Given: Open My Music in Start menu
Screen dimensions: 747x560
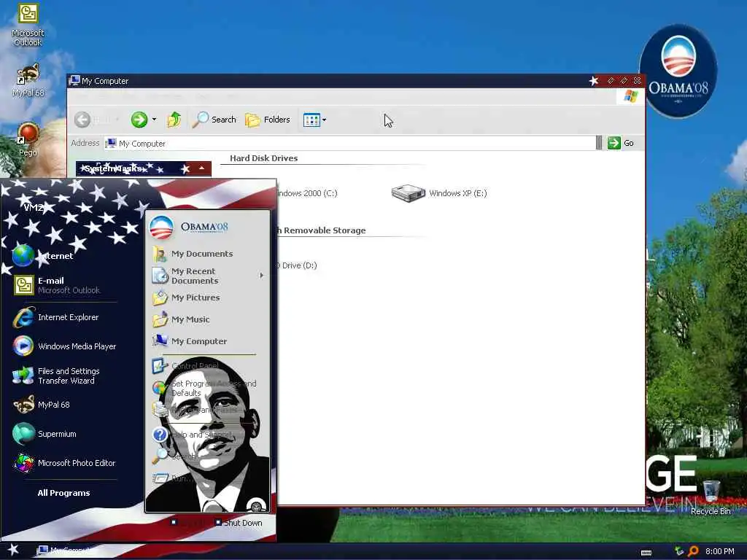Looking at the screenshot, I should tap(181, 319).
